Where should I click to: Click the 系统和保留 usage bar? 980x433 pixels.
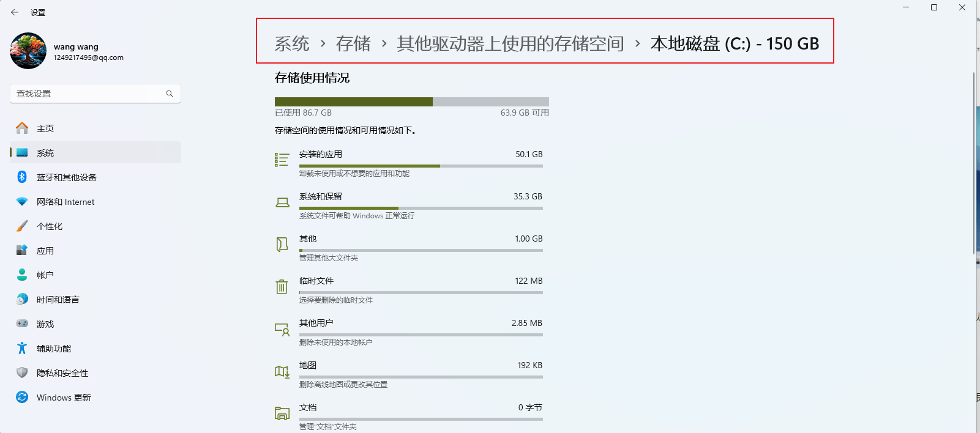point(421,208)
